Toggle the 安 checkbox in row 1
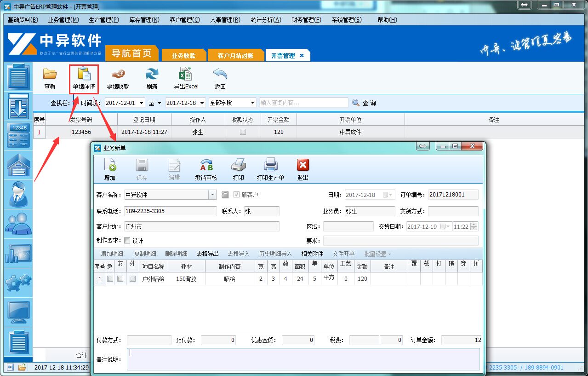588x376 pixels. coord(120,279)
